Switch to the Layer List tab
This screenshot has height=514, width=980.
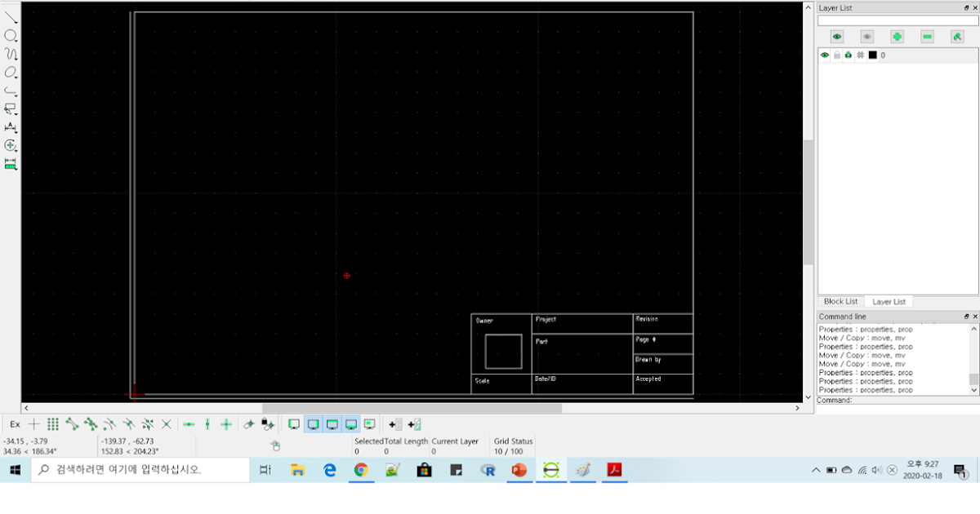[x=889, y=301]
